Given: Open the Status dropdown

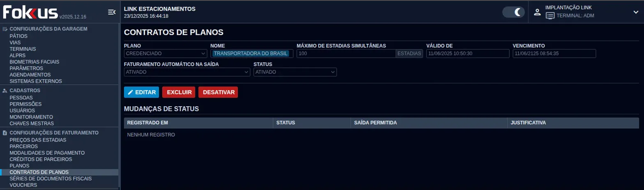Looking at the screenshot, I should [x=295, y=72].
